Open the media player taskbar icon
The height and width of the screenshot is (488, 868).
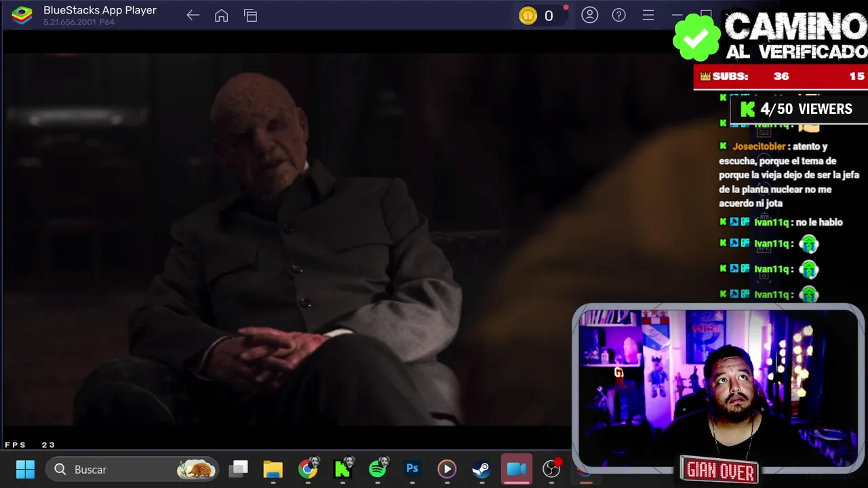click(x=447, y=469)
